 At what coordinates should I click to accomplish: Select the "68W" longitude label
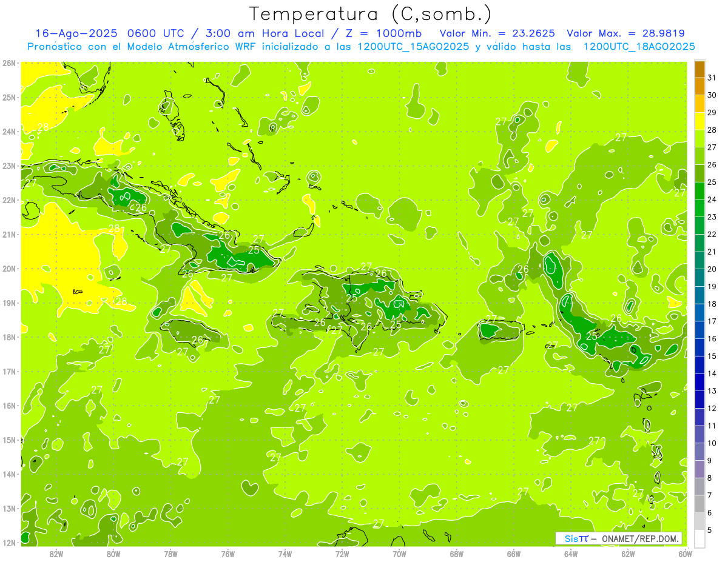click(x=457, y=554)
